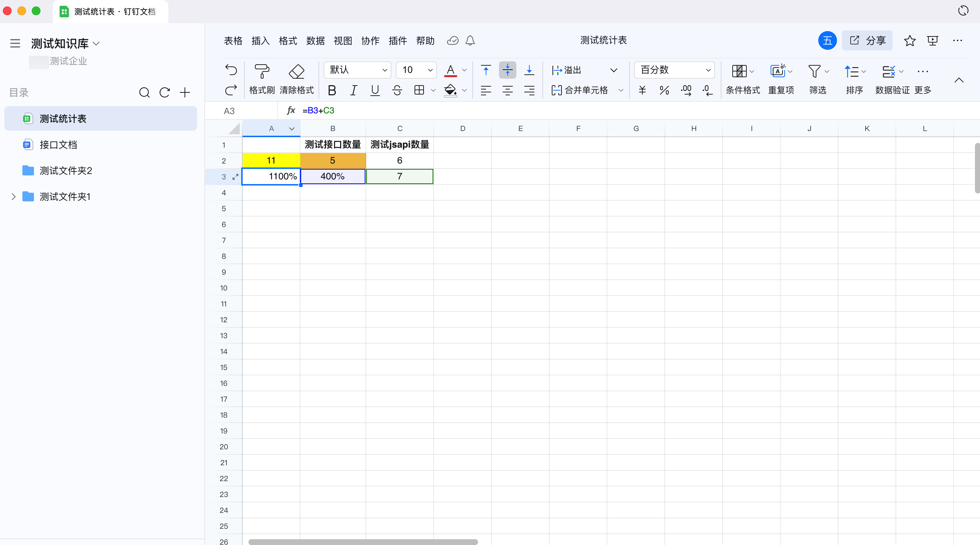This screenshot has height=545, width=980.
Task: Click the fill color bucket swatch
Action: (450, 90)
